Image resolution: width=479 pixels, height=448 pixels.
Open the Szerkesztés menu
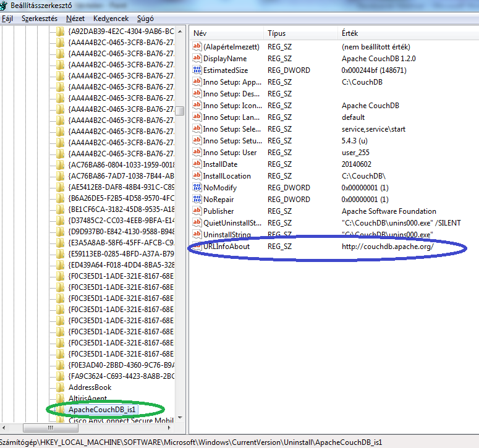coord(40,19)
